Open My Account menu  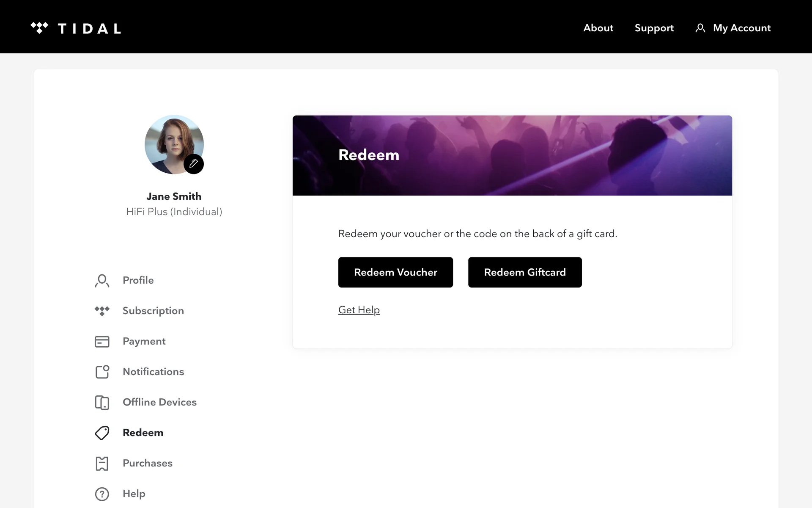(x=741, y=28)
